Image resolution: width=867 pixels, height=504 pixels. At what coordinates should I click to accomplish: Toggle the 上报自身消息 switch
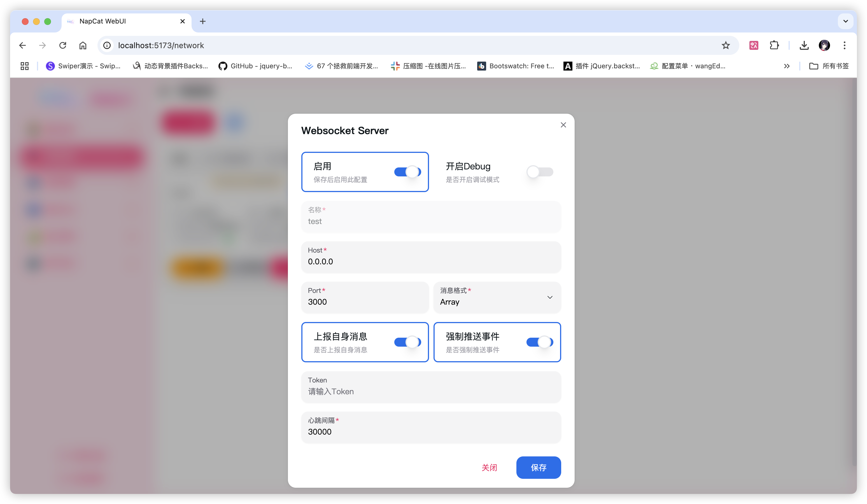(407, 342)
